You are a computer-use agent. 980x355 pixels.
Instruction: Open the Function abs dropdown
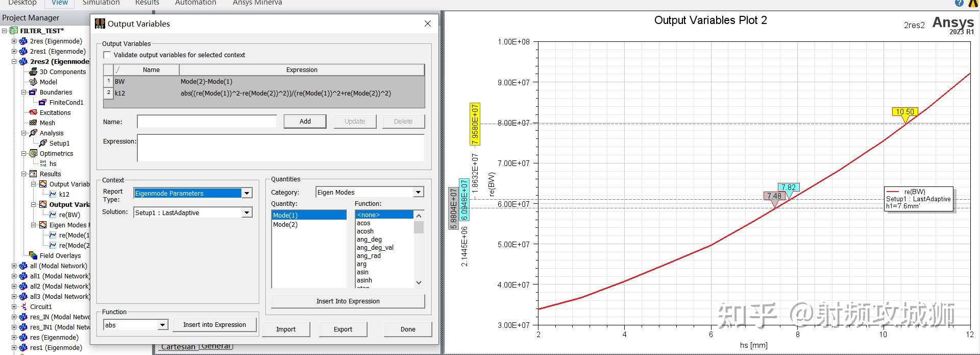click(x=162, y=325)
